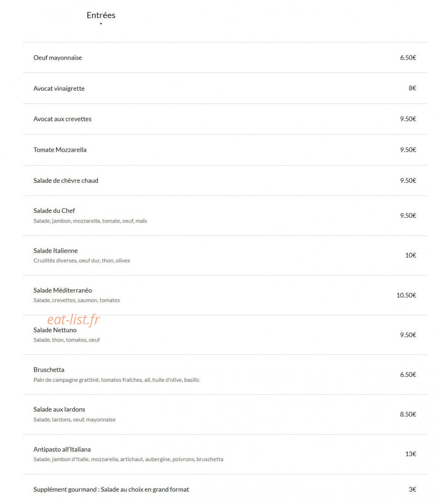Click the Bruschetta ingredients description
This screenshot has height=504, width=438.
pos(116,380)
